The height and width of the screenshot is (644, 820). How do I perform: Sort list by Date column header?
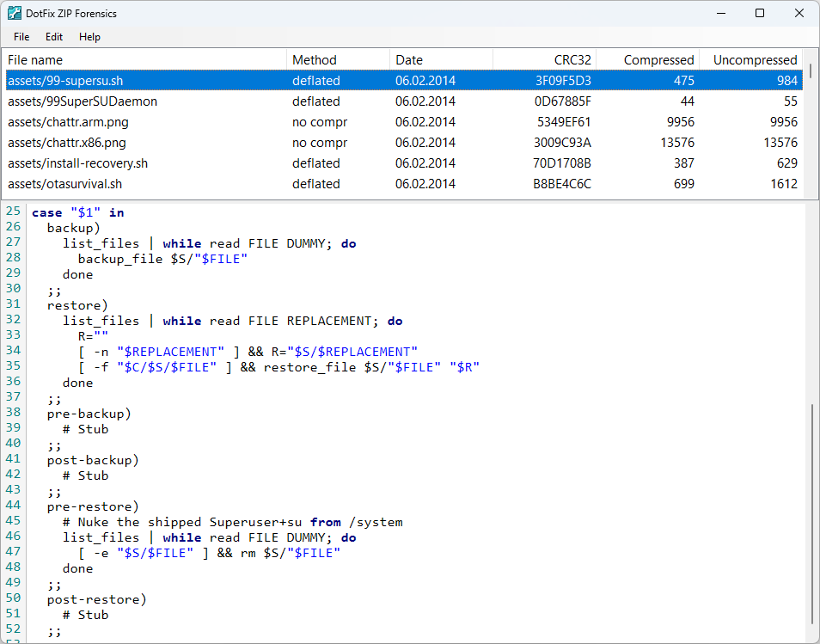(441, 59)
